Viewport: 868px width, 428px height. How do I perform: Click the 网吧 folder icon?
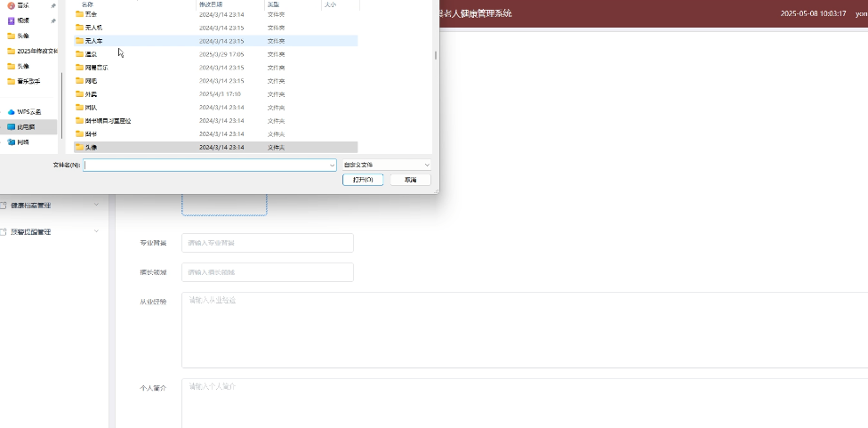tap(79, 81)
